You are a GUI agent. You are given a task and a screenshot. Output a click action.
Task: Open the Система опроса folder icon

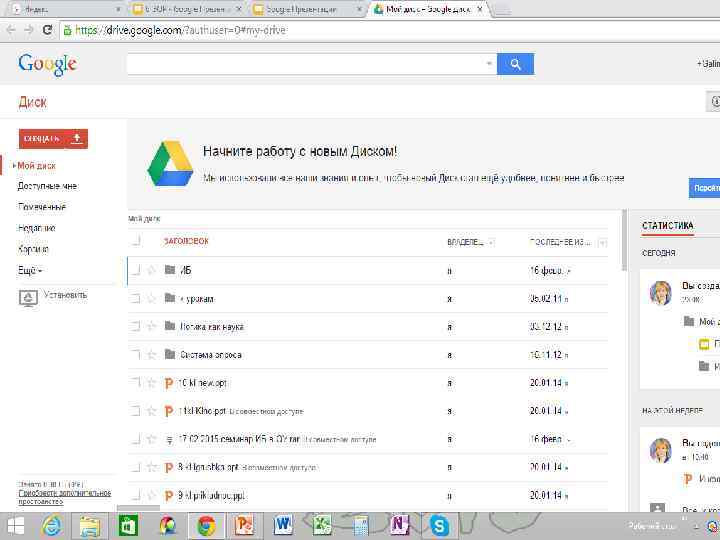pos(170,354)
